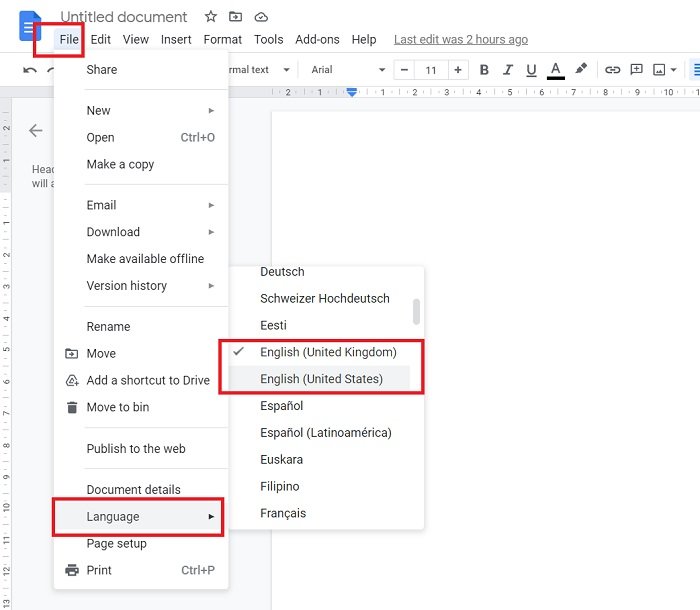This screenshot has height=610, width=700.
Task: Open the View menu
Action: pyautogui.click(x=136, y=40)
